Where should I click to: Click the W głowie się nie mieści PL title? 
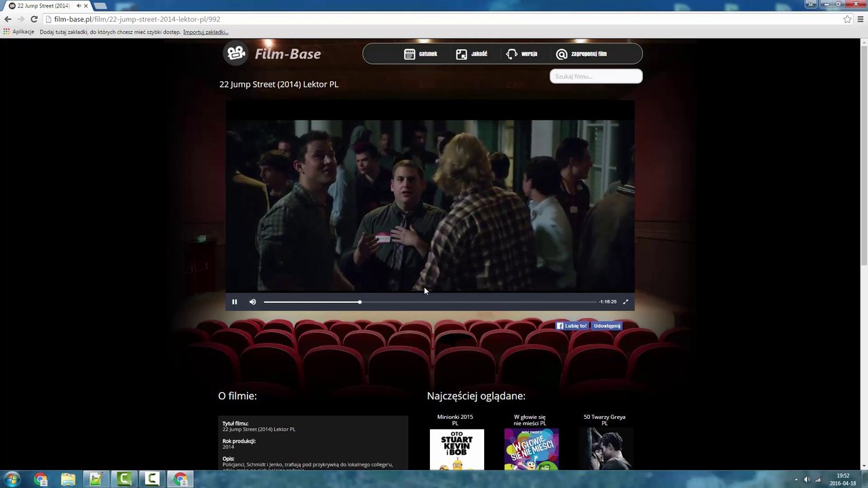point(530,420)
